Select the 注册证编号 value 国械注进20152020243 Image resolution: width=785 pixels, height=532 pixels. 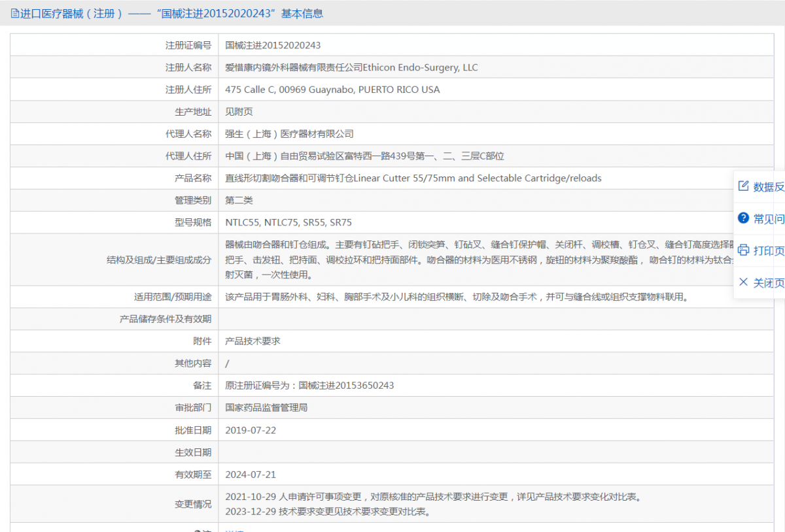click(x=273, y=45)
